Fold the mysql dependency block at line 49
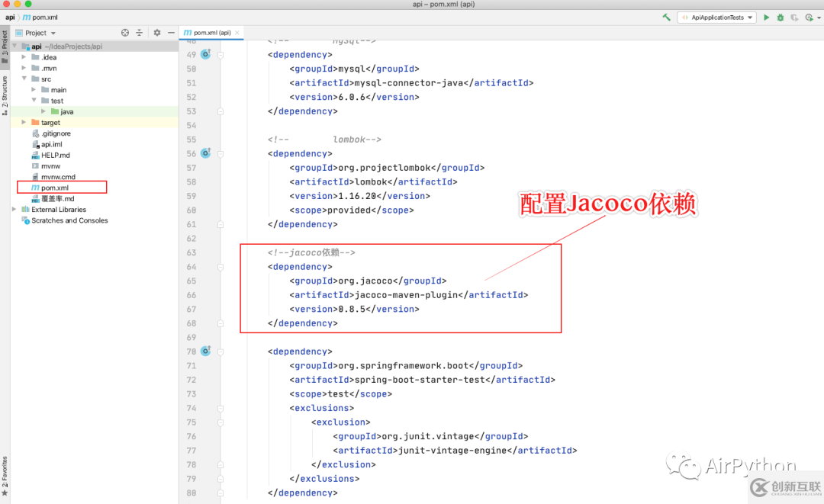The height and width of the screenshot is (504, 824). pyautogui.click(x=220, y=55)
